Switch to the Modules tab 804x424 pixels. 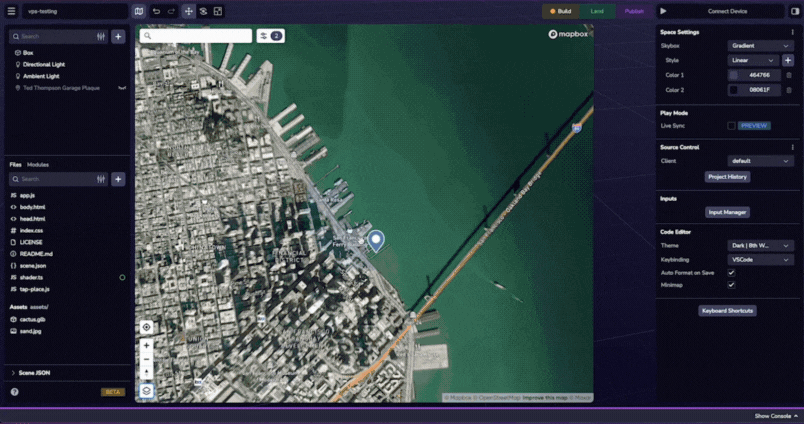[38, 164]
